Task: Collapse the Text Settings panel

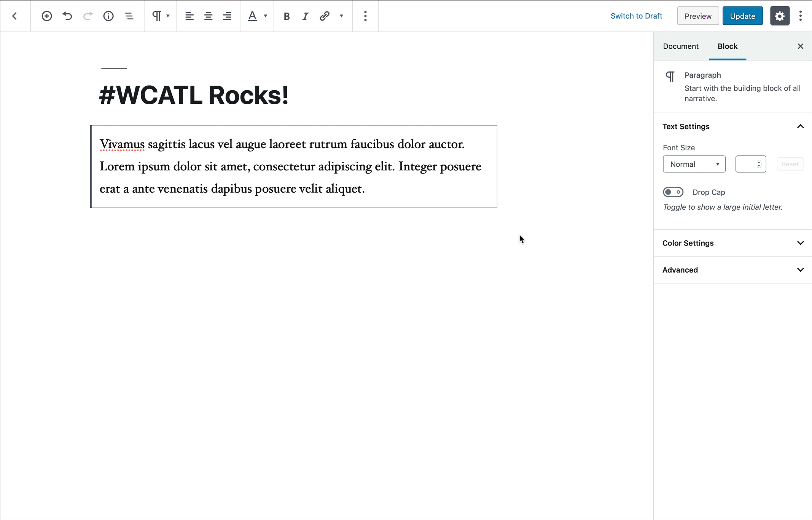Action: [733, 126]
